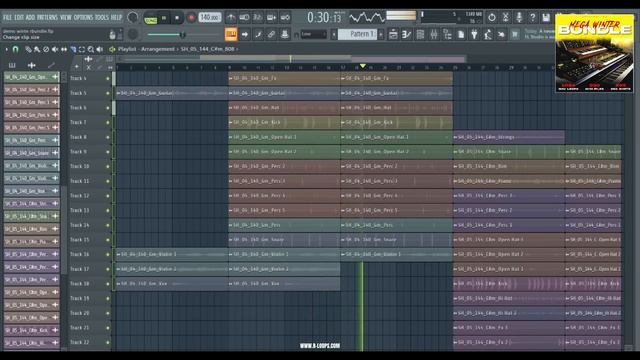
Task: Click the note/clip grouping link icon
Action: pyautogui.click(x=271, y=35)
